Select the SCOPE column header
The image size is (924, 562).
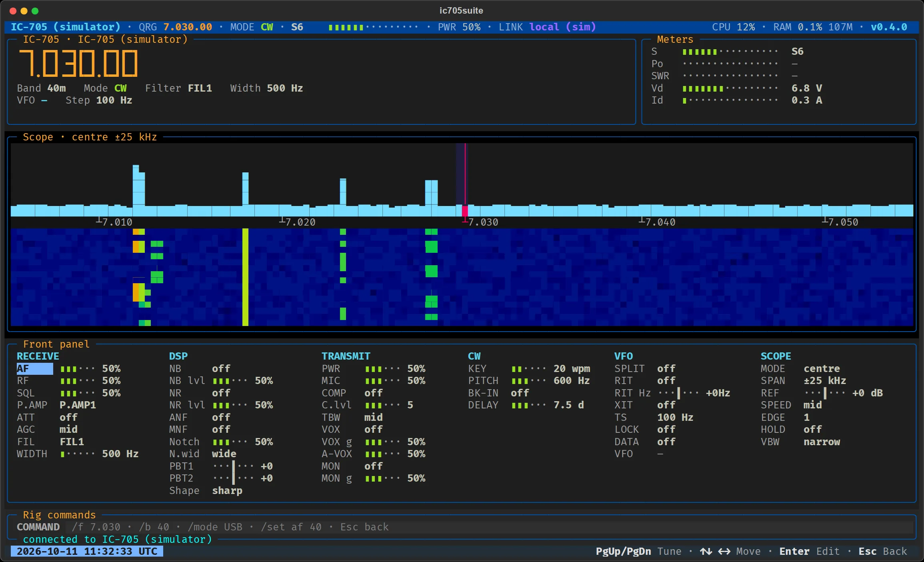[x=776, y=356]
